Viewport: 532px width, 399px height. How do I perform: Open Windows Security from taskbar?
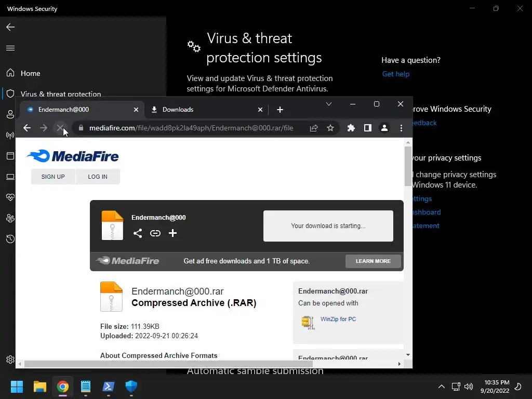click(x=131, y=387)
